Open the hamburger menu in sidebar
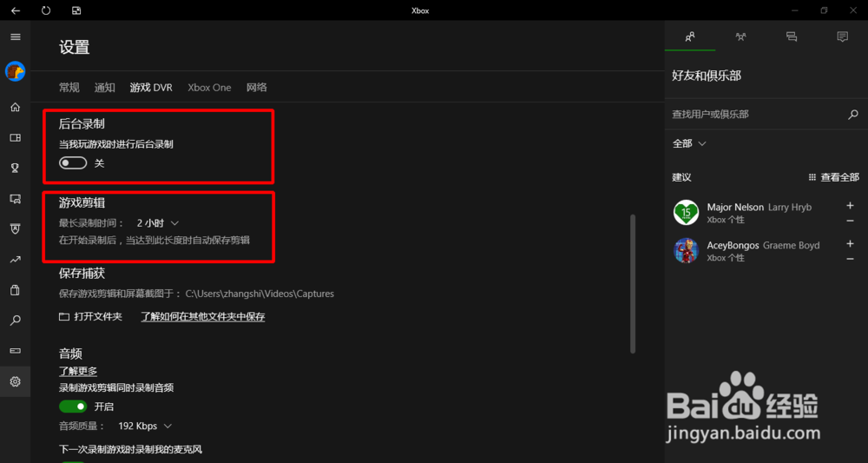868x463 pixels. pyautogui.click(x=16, y=36)
